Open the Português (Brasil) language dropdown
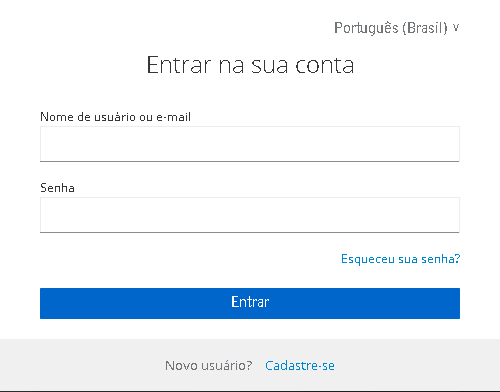Viewport: 500px width, 392px height. coord(397,28)
